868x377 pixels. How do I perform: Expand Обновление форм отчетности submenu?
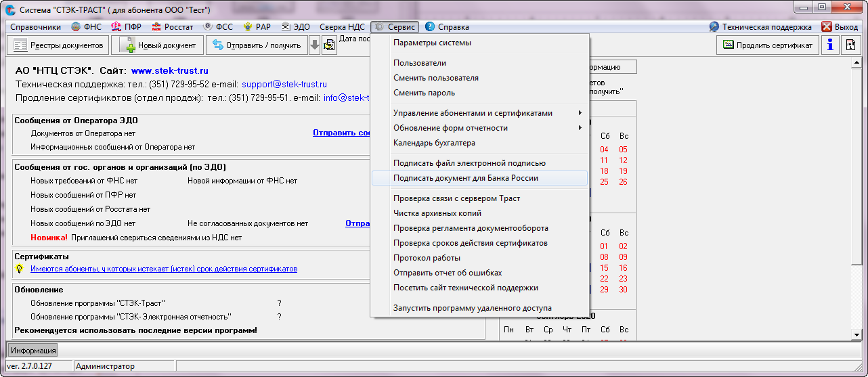tap(480, 128)
